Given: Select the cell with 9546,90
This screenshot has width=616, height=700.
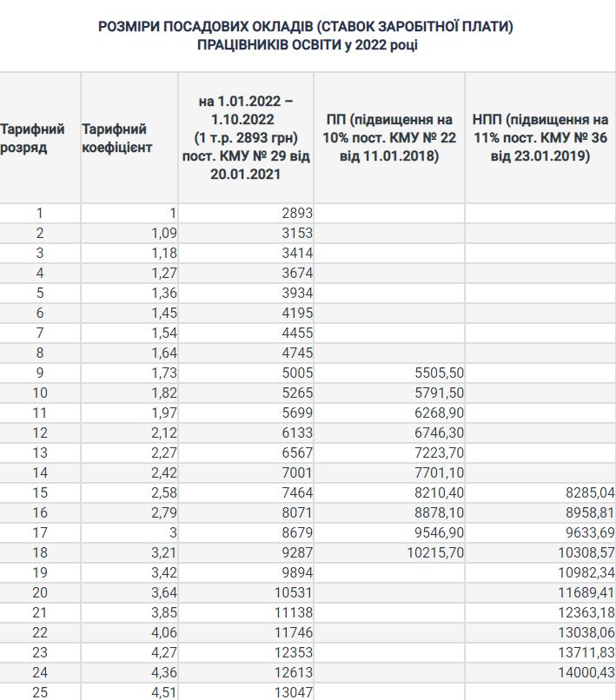Looking at the screenshot, I should (438, 532).
